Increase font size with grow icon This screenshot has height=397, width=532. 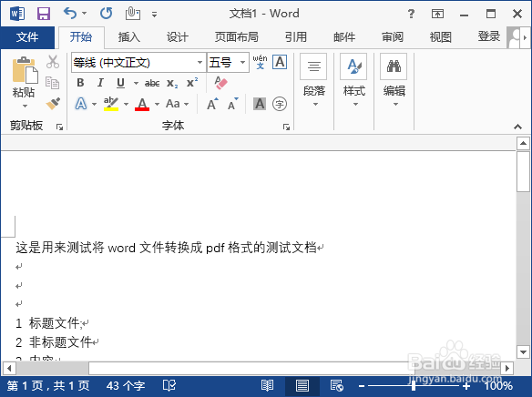(212, 104)
